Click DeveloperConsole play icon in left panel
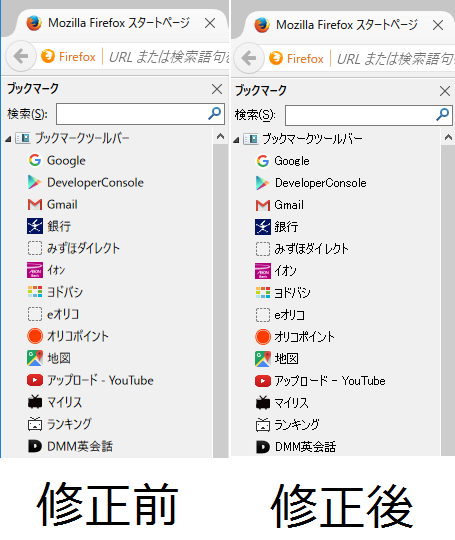 (x=34, y=182)
